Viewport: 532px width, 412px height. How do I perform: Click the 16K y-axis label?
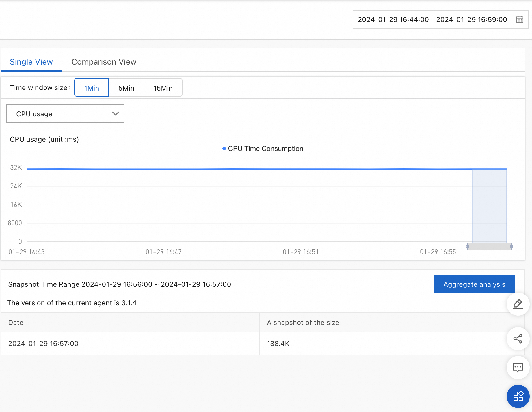[16, 205]
